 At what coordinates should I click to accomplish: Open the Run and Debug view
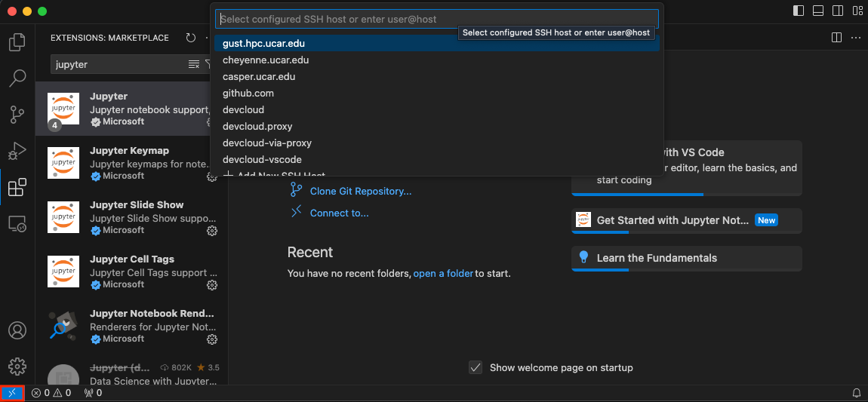point(17,150)
